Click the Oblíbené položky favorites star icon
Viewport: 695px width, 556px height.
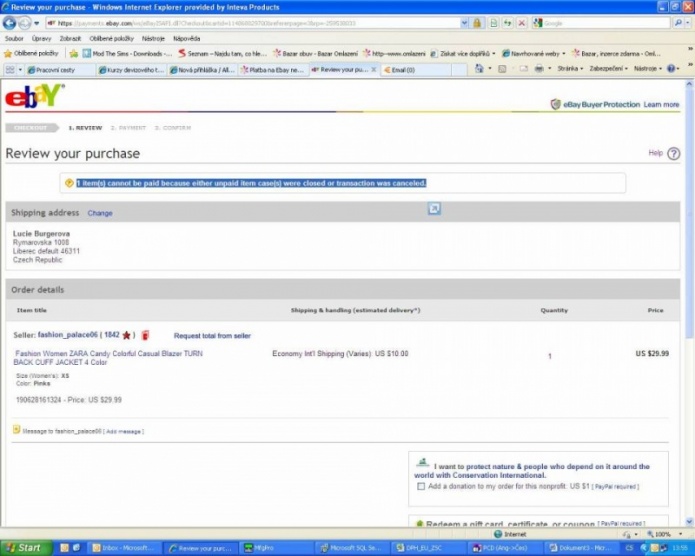[x=8, y=53]
